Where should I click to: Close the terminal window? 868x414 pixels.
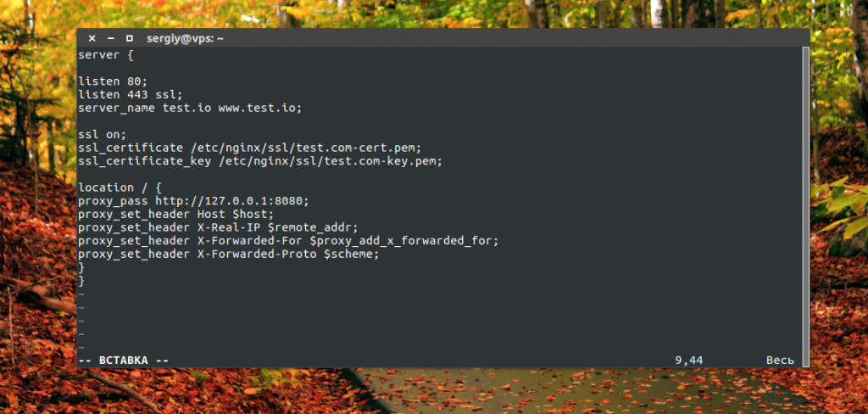point(92,38)
